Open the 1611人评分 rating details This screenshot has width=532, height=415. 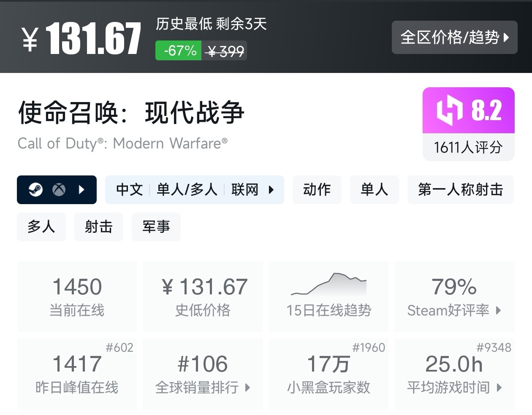pyautogui.click(x=468, y=148)
